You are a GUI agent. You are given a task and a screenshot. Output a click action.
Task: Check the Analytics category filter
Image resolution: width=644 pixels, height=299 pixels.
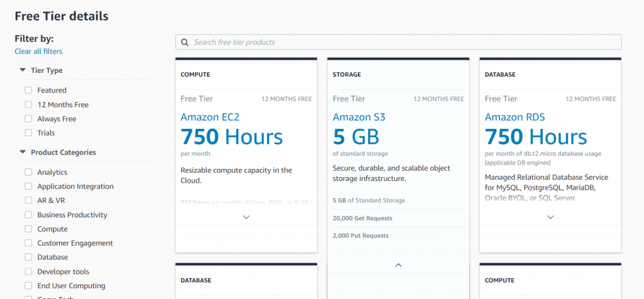tap(28, 172)
